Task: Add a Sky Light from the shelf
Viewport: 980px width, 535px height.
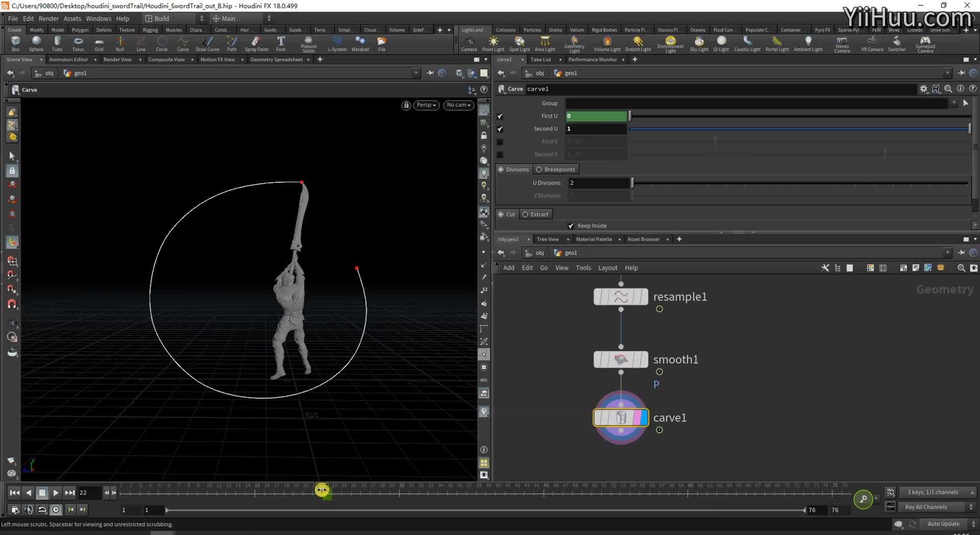Action: point(699,43)
